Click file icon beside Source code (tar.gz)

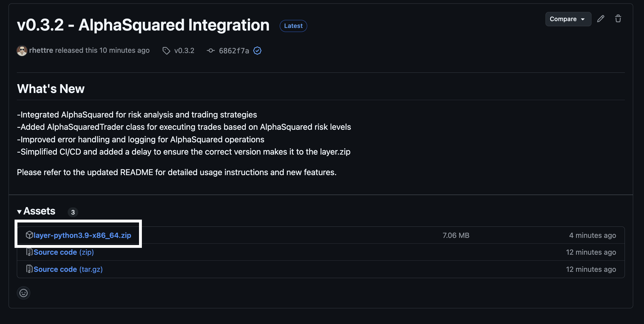pyautogui.click(x=29, y=269)
